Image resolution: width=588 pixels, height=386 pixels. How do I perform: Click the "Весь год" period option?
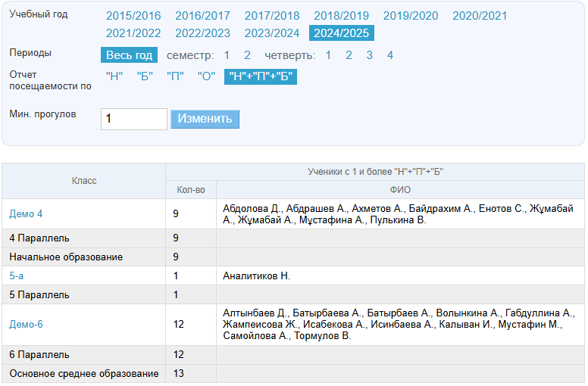(x=129, y=55)
